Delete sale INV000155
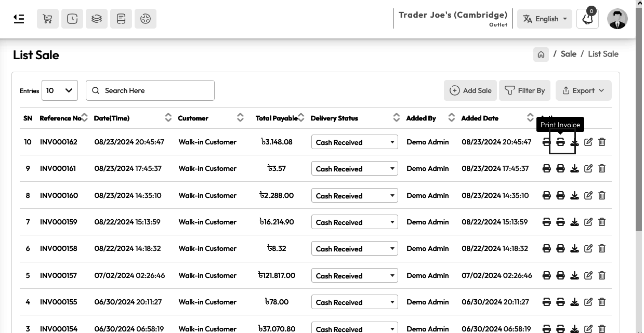 602,302
